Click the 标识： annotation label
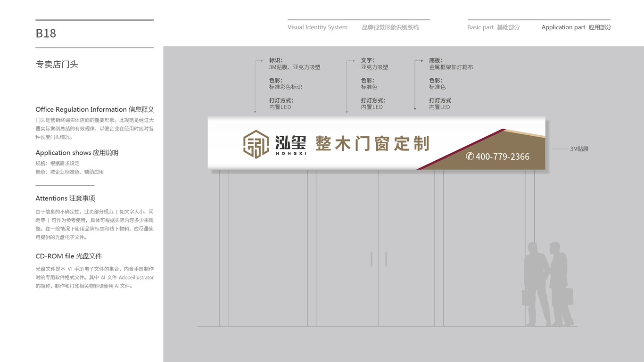 click(x=276, y=60)
